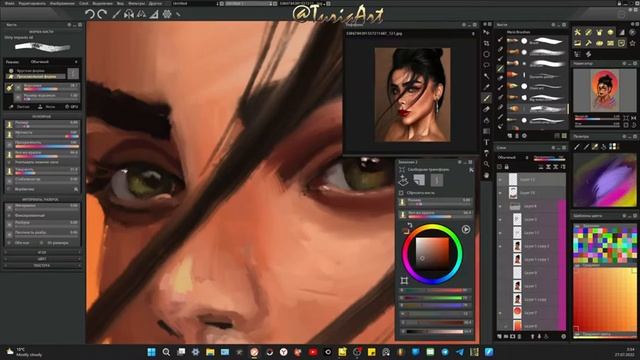Expand the 'текстура' section
This screenshot has width=640, height=360.
point(42,265)
